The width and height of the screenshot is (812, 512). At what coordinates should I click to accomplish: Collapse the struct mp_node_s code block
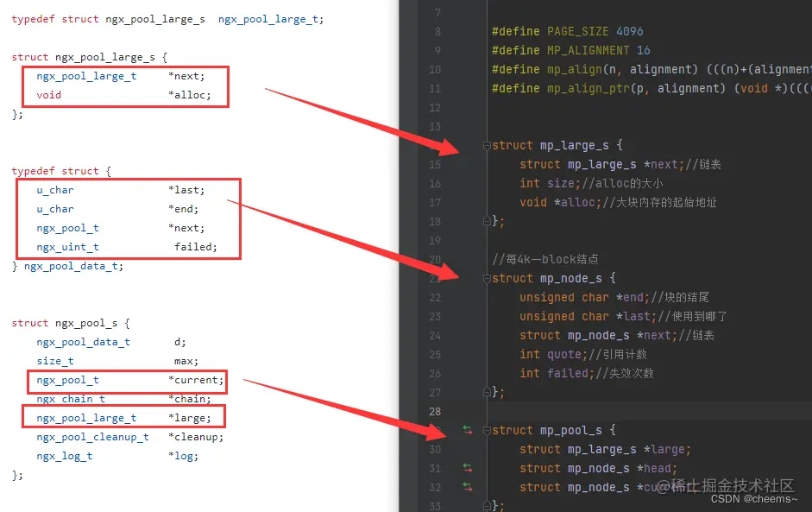coord(487,279)
